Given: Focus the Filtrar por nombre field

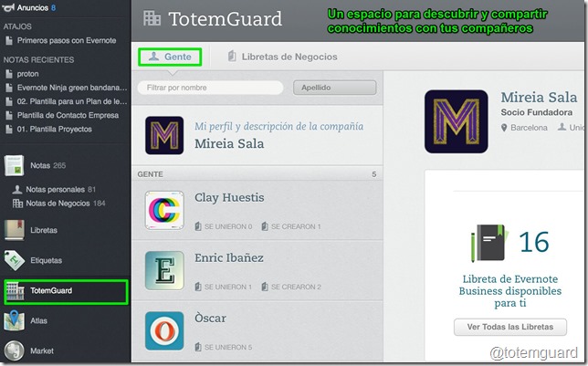Looking at the screenshot, I should click(x=210, y=88).
